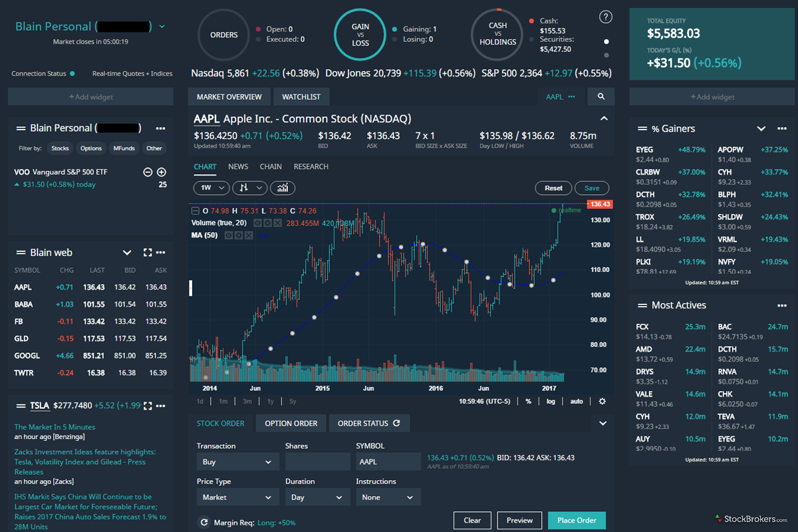Toggle auto scale on chart
The height and width of the screenshot is (532, 798).
[577, 402]
